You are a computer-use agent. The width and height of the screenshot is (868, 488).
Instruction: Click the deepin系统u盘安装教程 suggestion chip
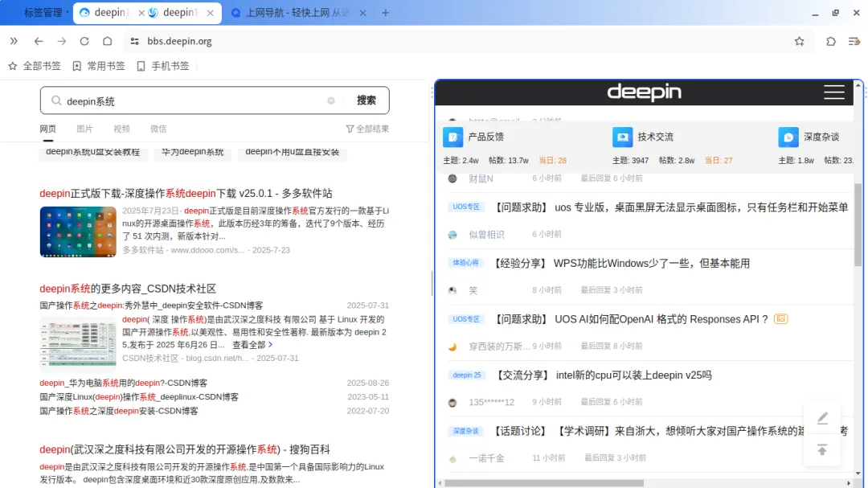click(x=93, y=152)
